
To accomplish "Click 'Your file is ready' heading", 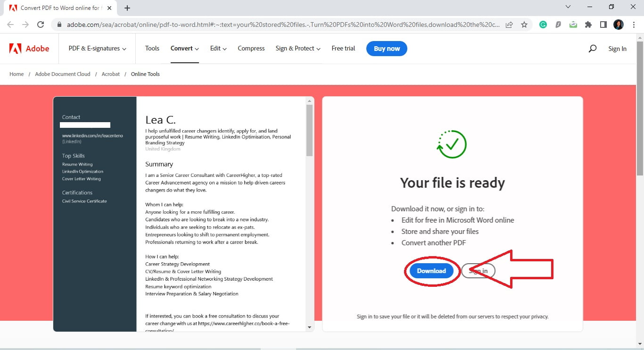I will [x=453, y=183].
